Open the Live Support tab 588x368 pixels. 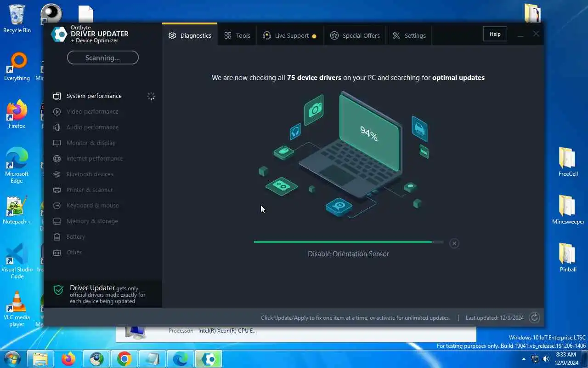point(289,35)
